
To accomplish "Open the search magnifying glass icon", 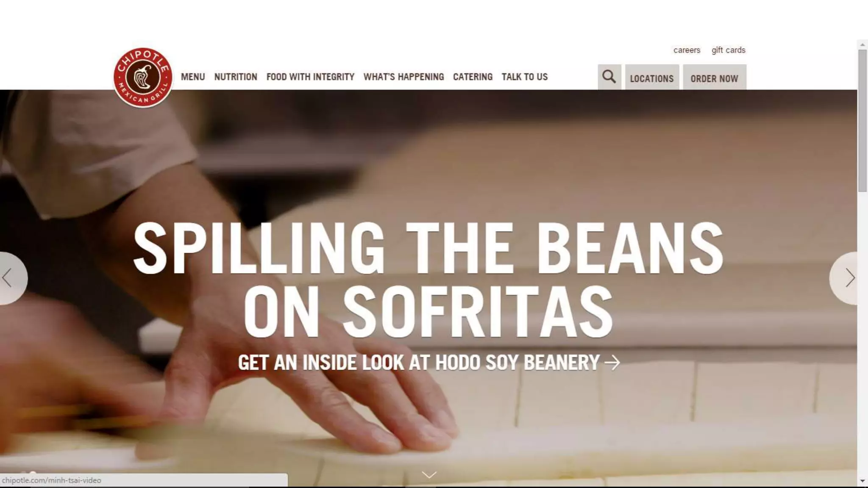I will [x=609, y=77].
